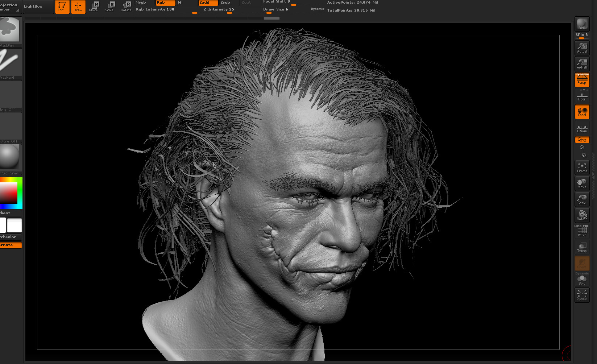Select Y axis rotation mode

(582, 148)
